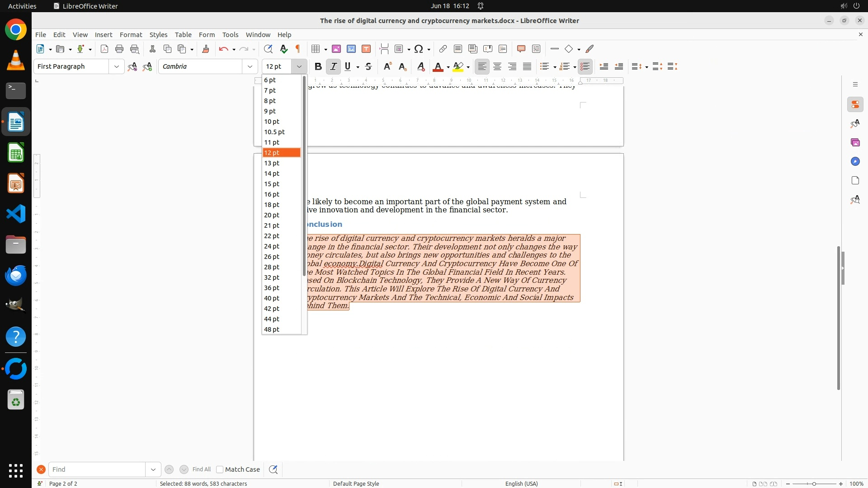This screenshot has height=488, width=868.
Task: Click the English (USA) language status
Action: [x=521, y=483]
